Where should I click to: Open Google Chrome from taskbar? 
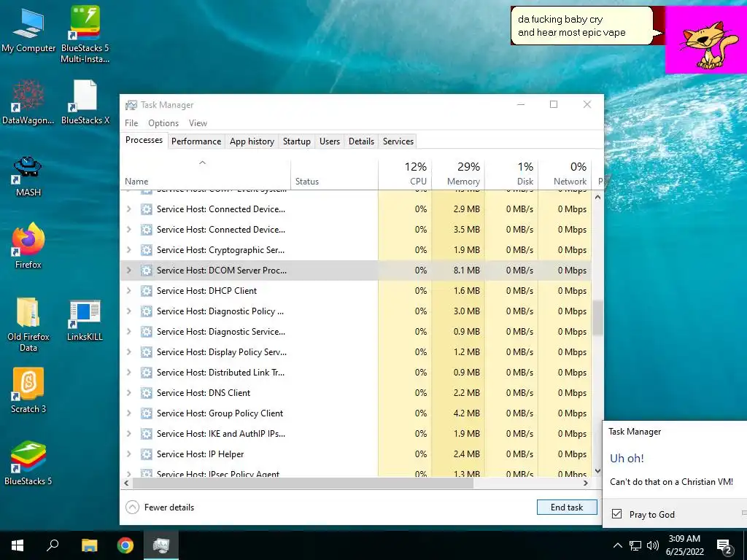tap(125, 545)
